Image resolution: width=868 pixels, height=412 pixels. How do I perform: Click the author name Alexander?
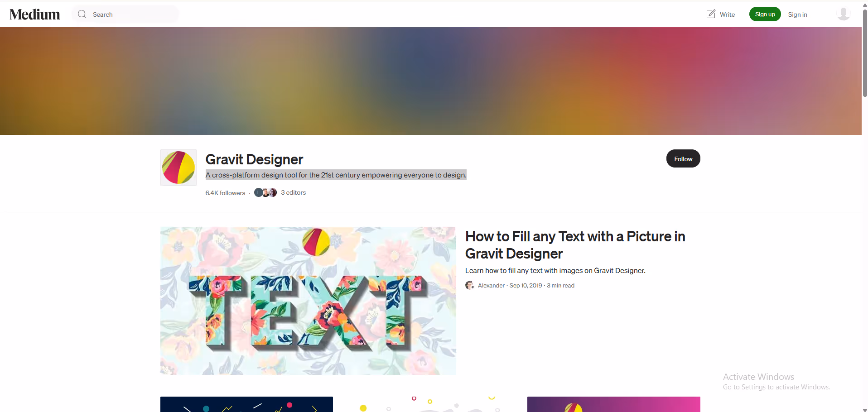click(491, 285)
